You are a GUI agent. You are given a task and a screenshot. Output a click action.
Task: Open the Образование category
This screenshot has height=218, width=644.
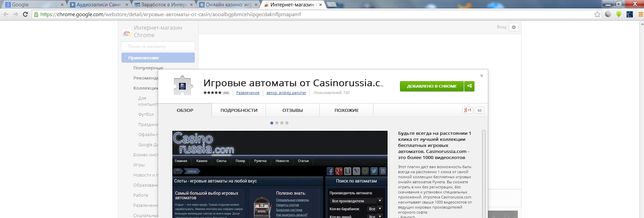[146, 185]
